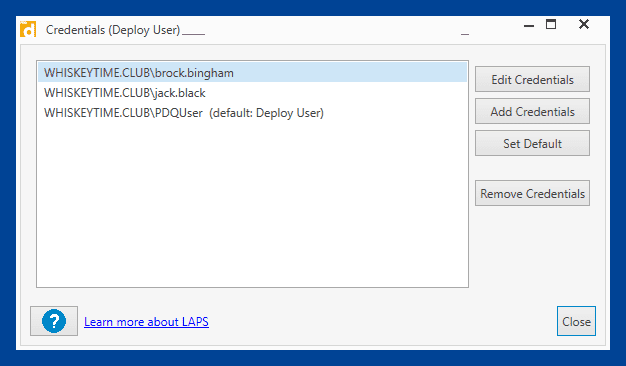Maximize the Credentials window
This screenshot has width=626, height=366.
pyautogui.click(x=551, y=25)
